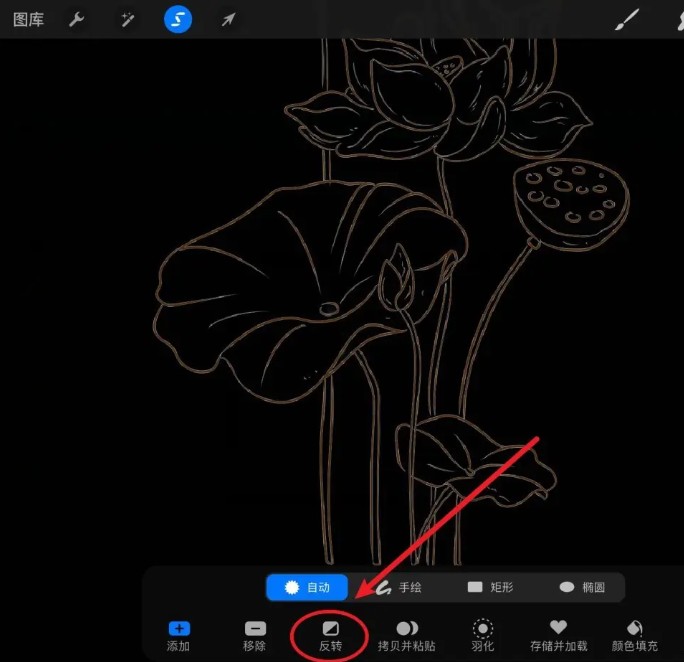The height and width of the screenshot is (662, 684).
Task: Open 存储并加载 save and load
Action: (x=558, y=636)
